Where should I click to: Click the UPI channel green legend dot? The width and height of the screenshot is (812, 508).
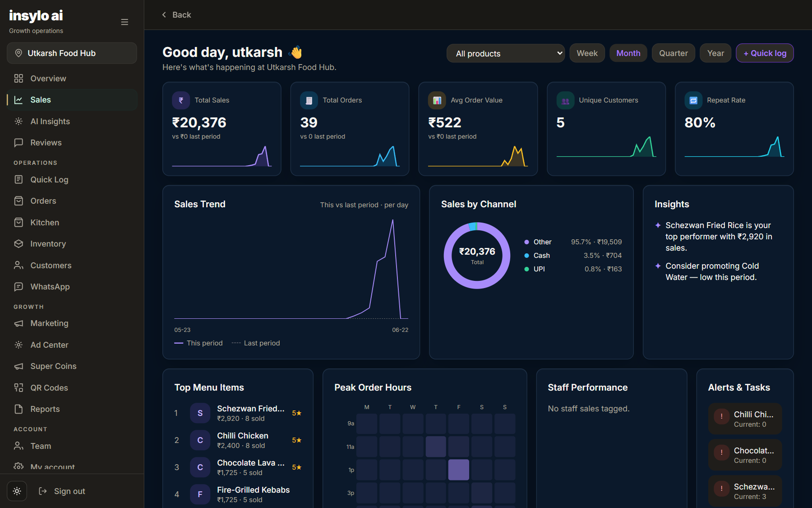(526, 269)
